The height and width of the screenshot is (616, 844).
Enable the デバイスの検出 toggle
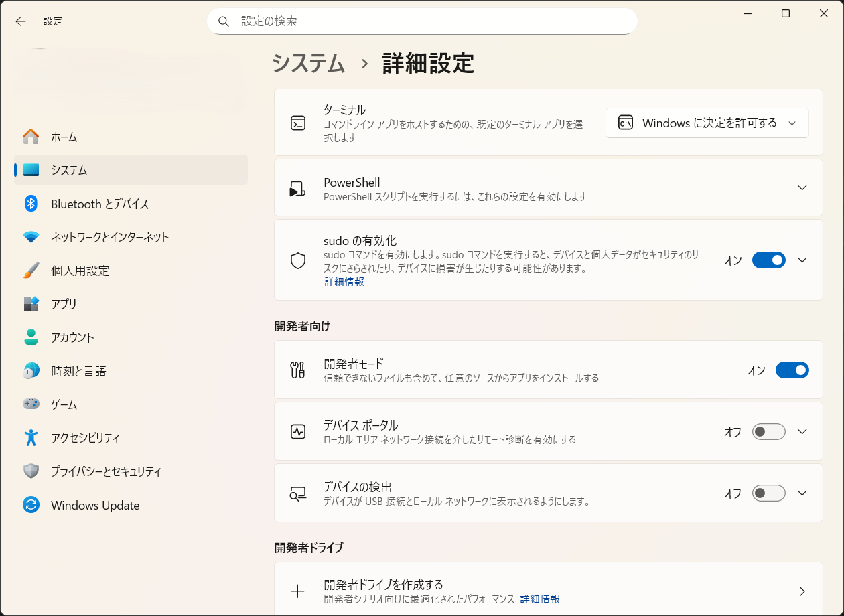(x=769, y=493)
